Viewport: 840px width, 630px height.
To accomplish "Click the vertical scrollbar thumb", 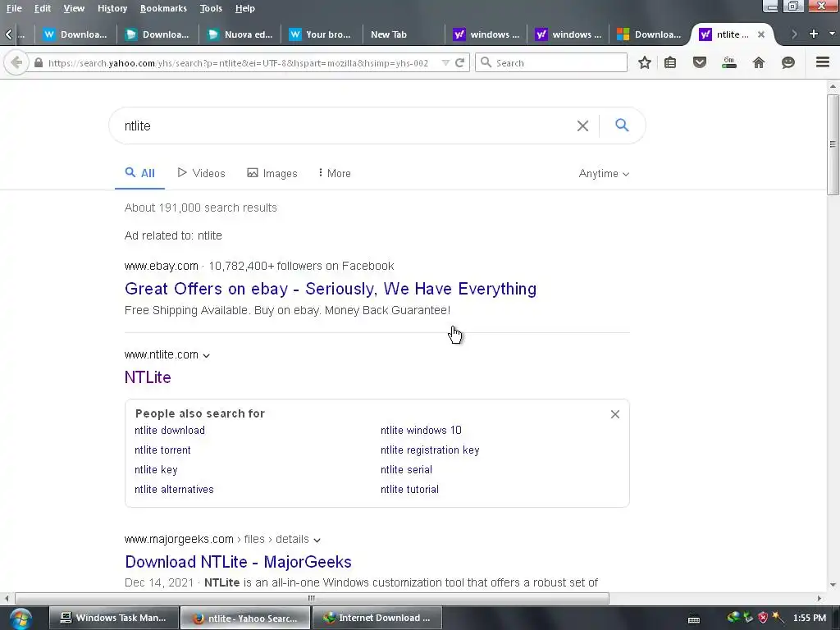I will tap(833, 144).
